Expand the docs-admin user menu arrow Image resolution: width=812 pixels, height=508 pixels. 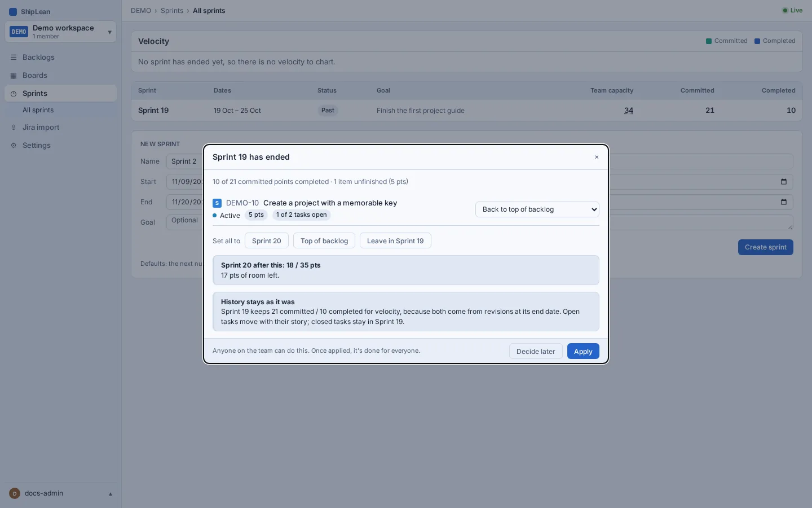[x=111, y=494]
